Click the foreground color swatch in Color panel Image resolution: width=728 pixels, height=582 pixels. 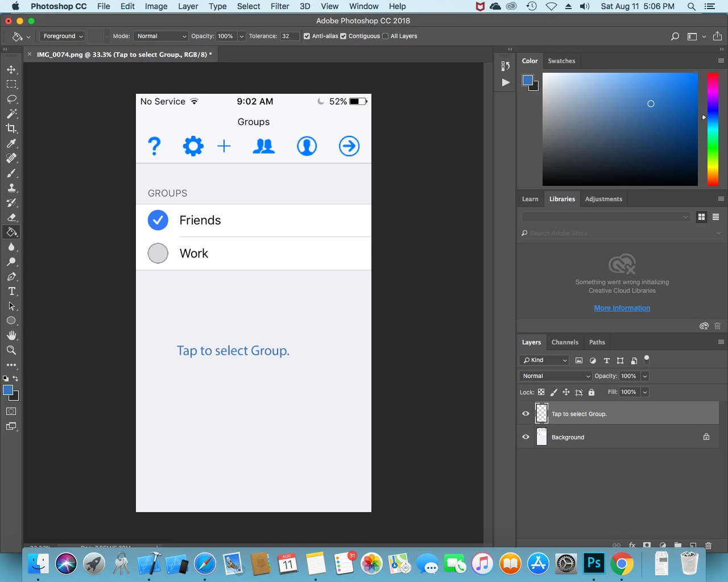[x=527, y=80]
